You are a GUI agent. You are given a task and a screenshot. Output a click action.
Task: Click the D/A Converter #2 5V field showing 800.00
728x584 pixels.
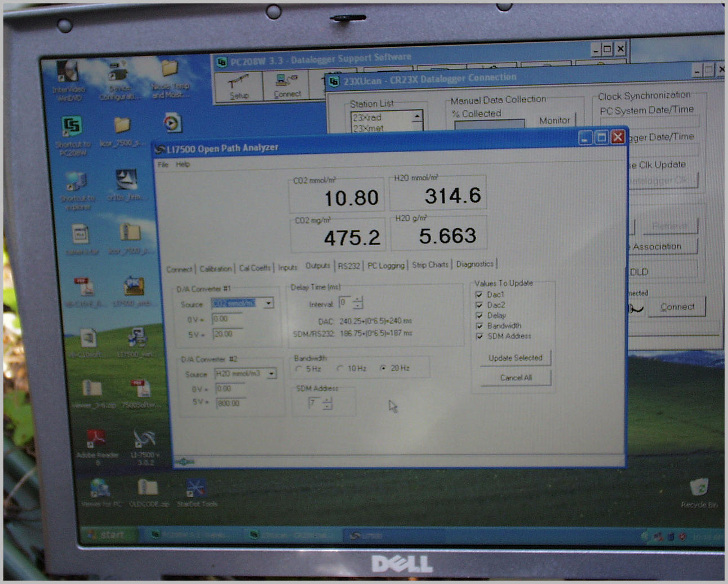click(232, 403)
